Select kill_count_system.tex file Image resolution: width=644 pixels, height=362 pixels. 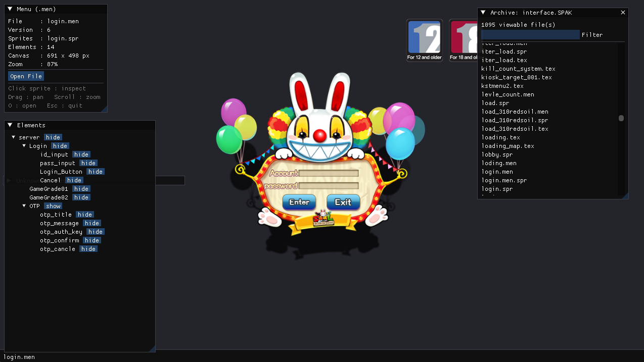click(518, 69)
